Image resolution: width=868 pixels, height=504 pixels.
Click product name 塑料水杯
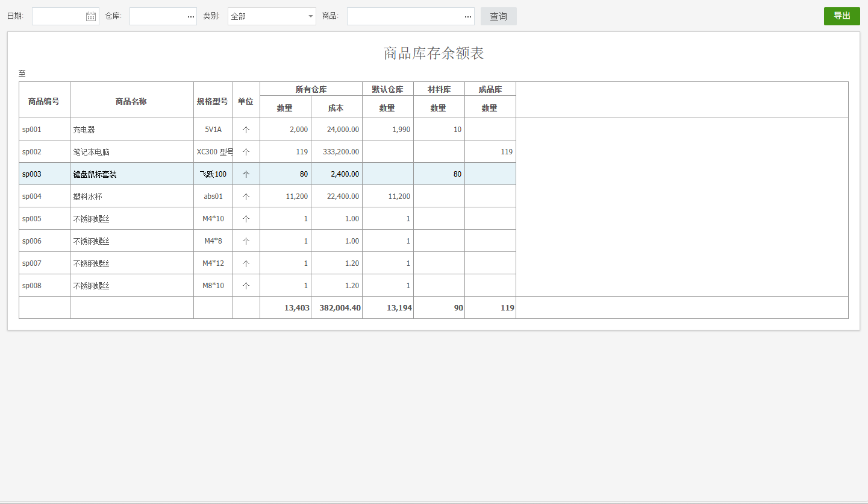click(87, 197)
